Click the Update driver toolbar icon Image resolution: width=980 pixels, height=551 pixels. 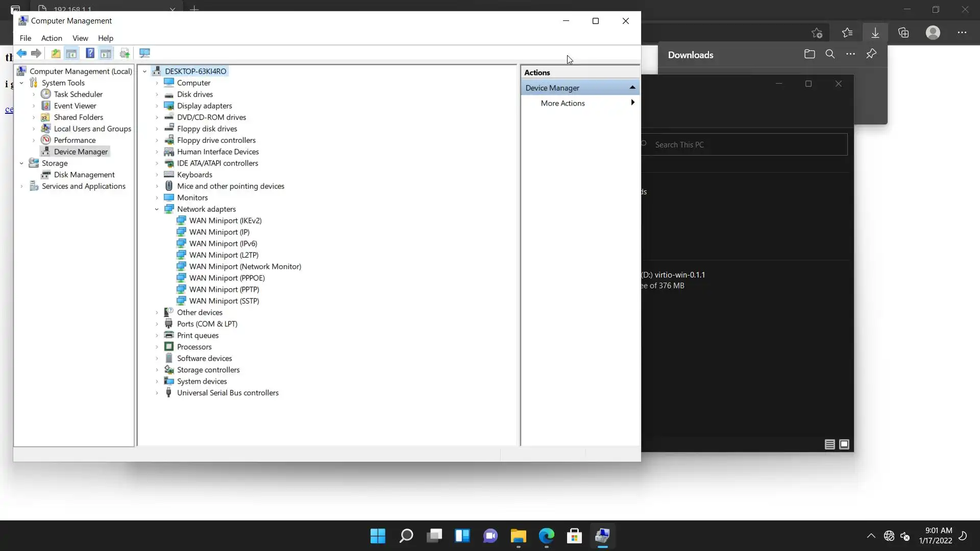[x=125, y=53]
